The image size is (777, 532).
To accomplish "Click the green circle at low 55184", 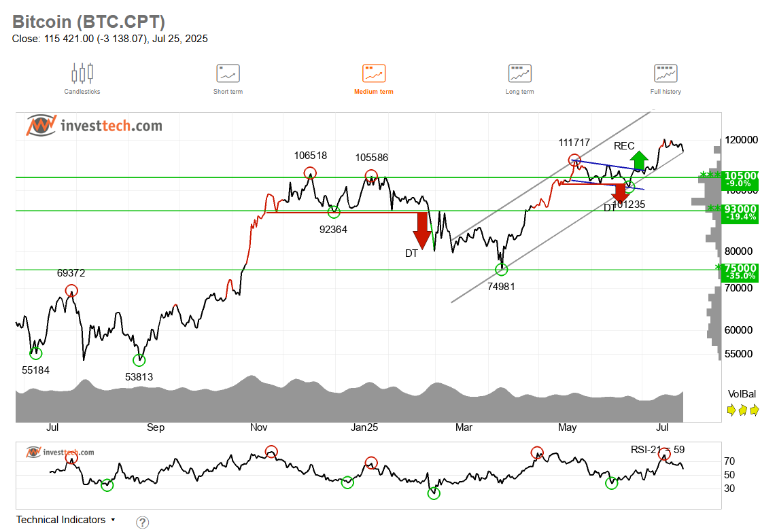I will pos(35,353).
